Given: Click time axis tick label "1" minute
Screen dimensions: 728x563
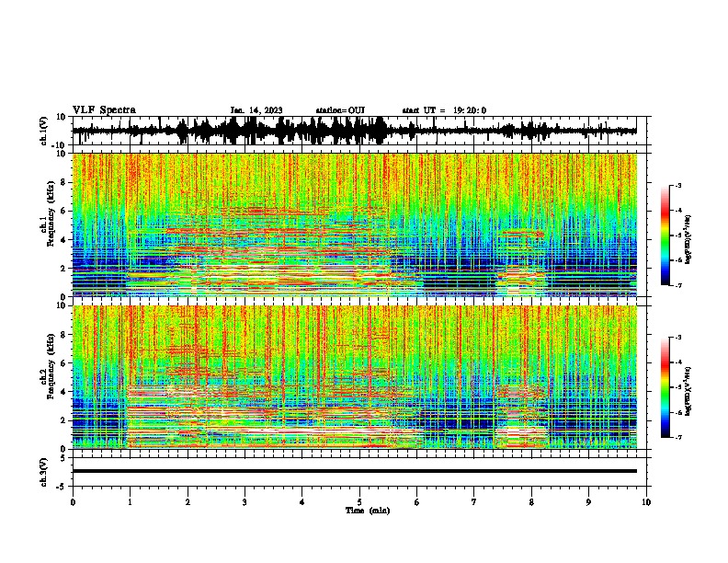Looking at the screenshot, I should 130,502.
